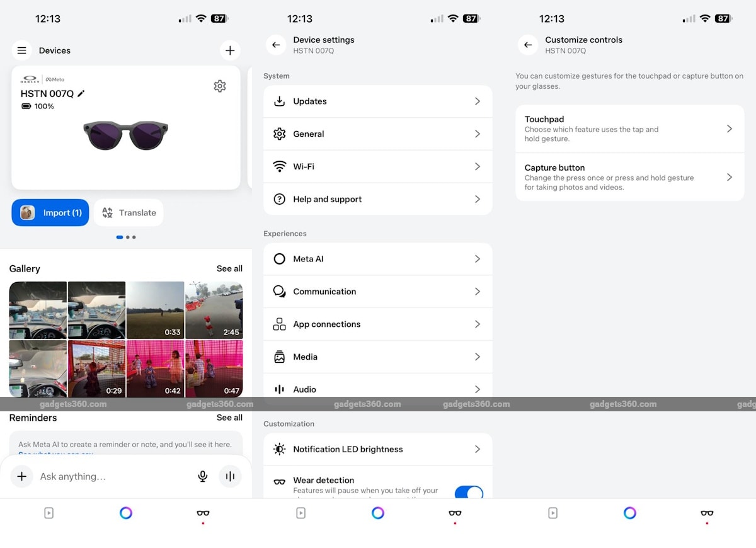Click See all next to Gallery
756x548 pixels.
coord(229,268)
